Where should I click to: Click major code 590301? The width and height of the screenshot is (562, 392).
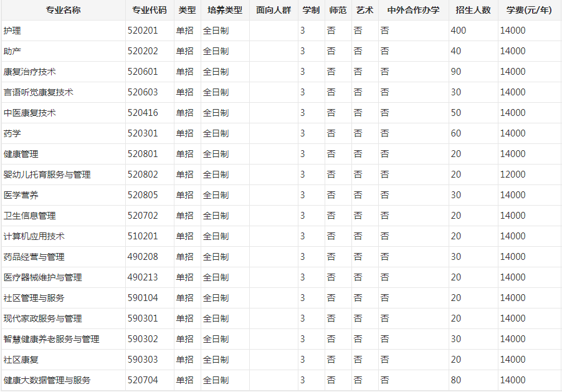click(143, 318)
